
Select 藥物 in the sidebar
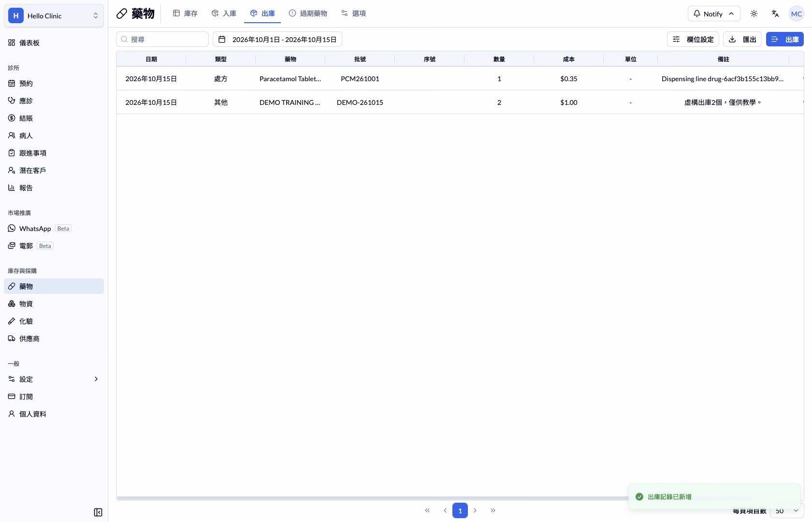pyautogui.click(x=54, y=286)
